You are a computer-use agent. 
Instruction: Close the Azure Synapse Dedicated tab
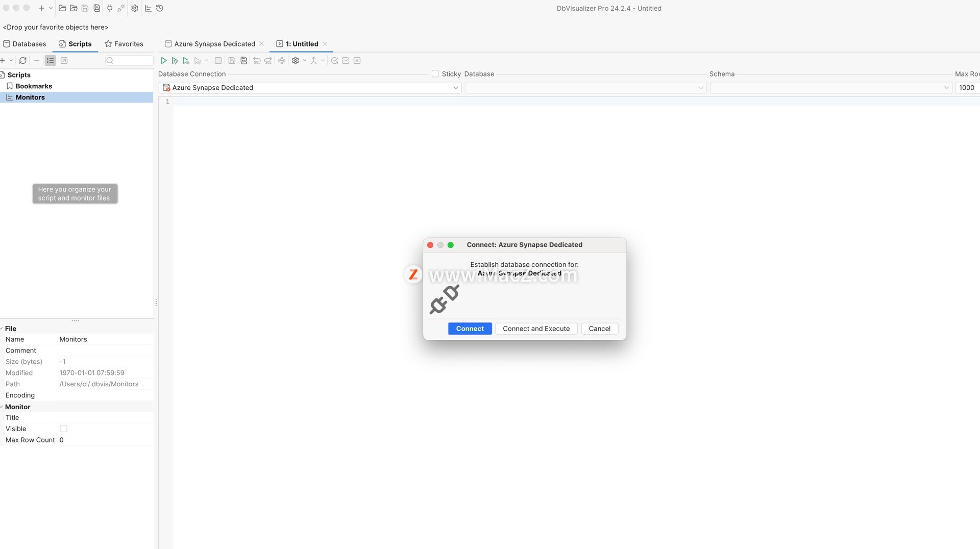262,44
